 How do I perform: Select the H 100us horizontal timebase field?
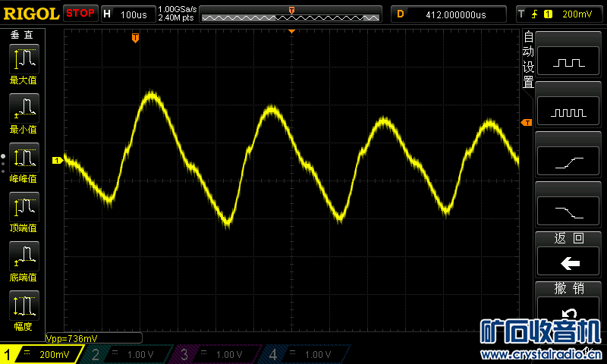(x=128, y=14)
